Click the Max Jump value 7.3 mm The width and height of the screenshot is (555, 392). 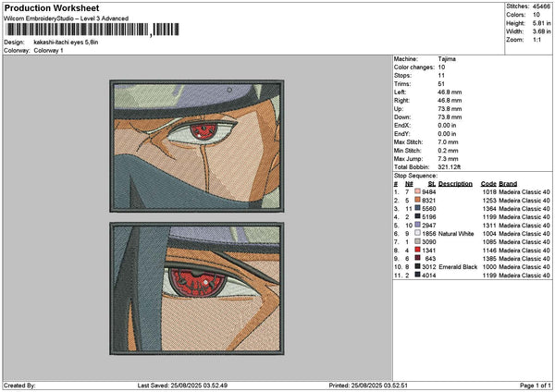448,158
